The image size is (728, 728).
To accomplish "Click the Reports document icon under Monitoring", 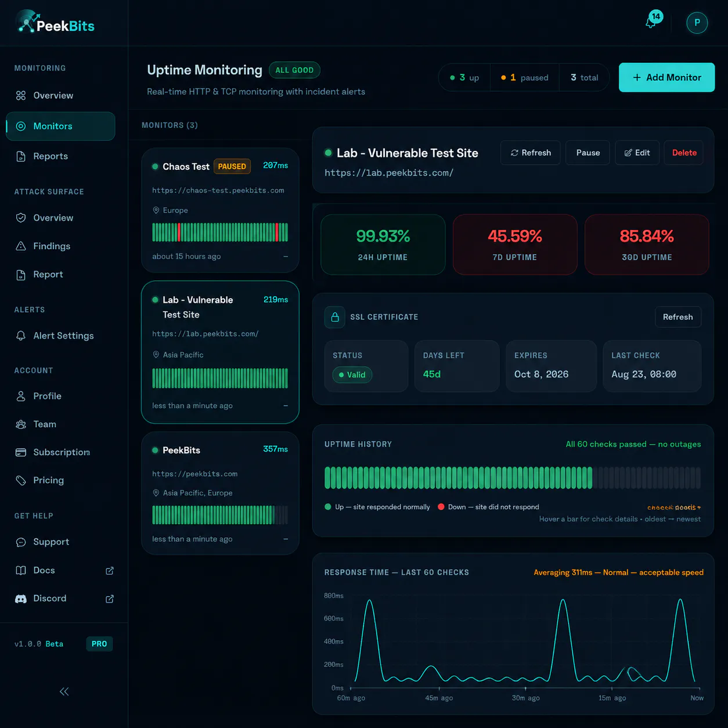I will (x=21, y=156).
